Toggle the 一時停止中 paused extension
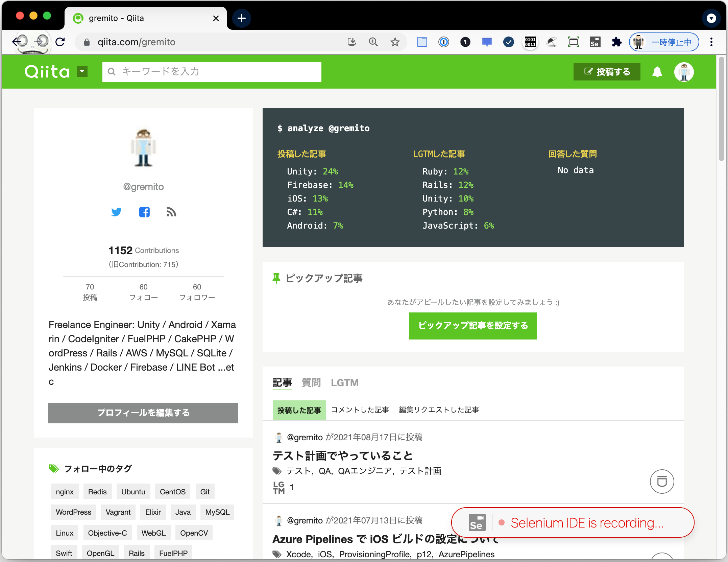728x562 pixels. pyautogui.click(x=663, y=42)
